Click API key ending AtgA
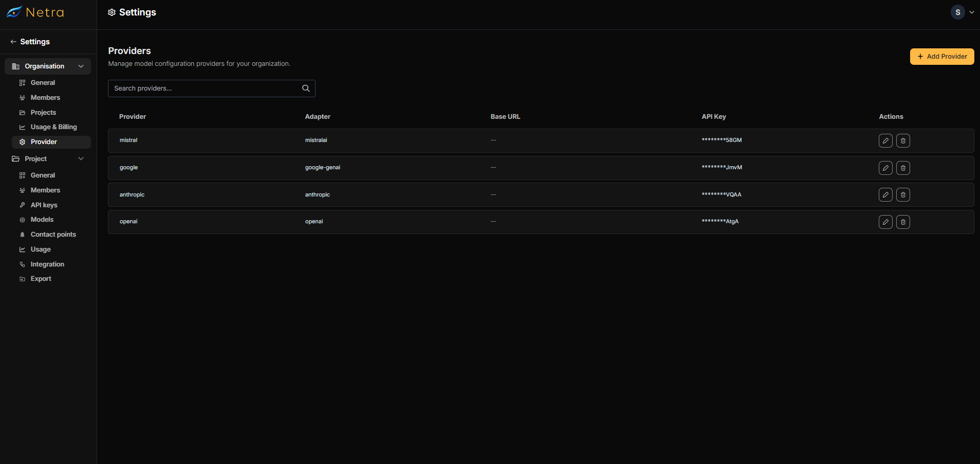980x464 pixels. pyautogui.click(x=720, y=222)
